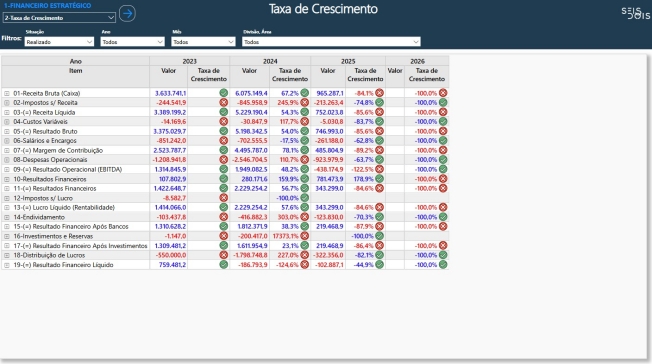The height and width of the screenshot is (364, 652).
Task: Click green check icon next to 23,1%
Action: (305, 245)
